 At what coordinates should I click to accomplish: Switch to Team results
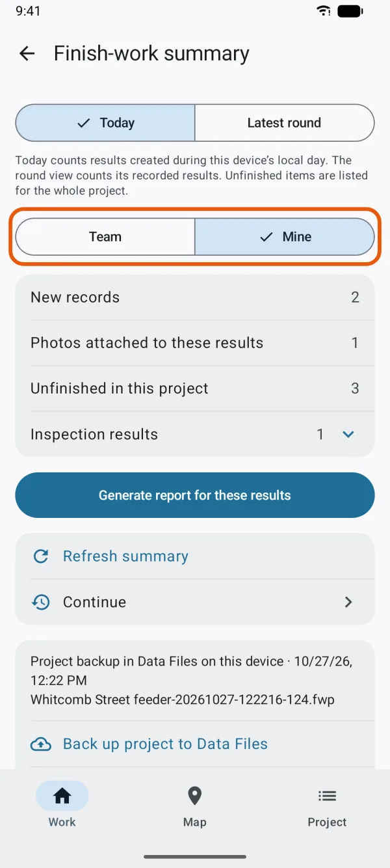pos(105,237)
